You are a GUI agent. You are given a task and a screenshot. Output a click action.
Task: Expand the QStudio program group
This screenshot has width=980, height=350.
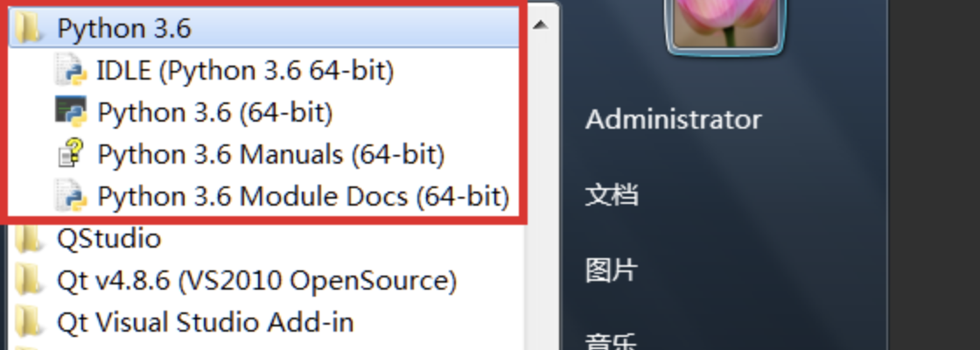(108, 238)
